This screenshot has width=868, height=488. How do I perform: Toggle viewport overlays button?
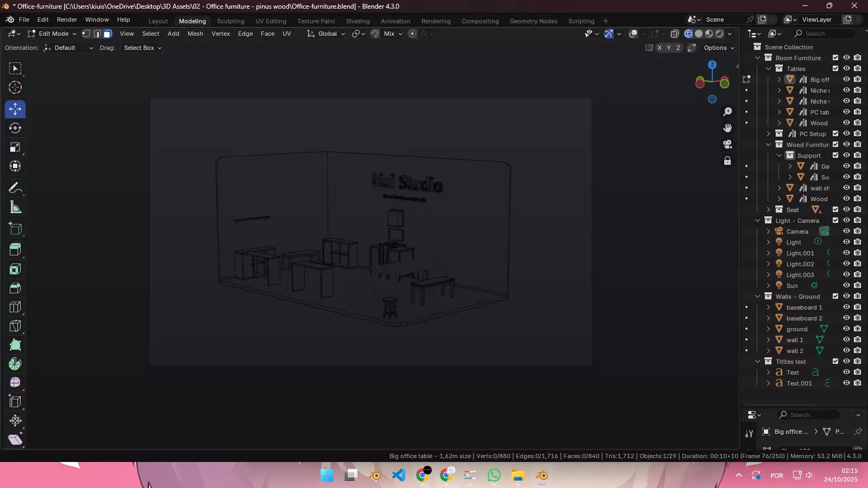(633, 34)
